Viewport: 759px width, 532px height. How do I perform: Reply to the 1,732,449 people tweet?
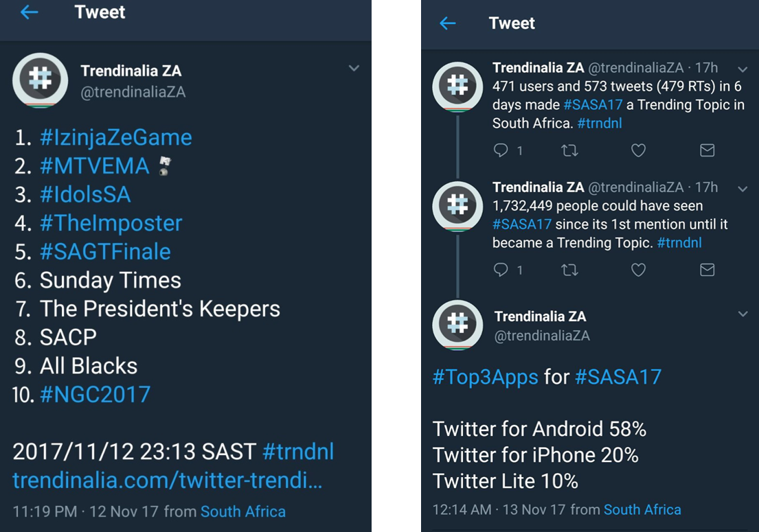pos(501,270)
